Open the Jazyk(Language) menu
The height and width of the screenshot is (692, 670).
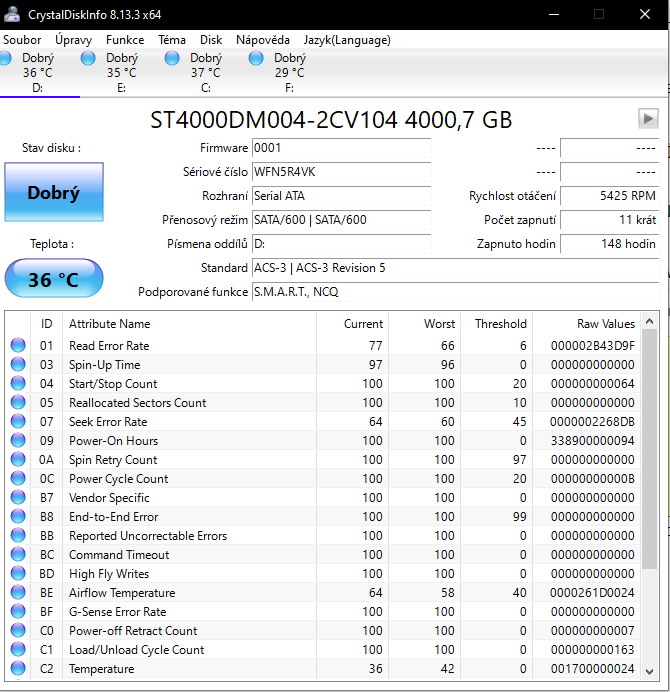(x=347, y=40)
